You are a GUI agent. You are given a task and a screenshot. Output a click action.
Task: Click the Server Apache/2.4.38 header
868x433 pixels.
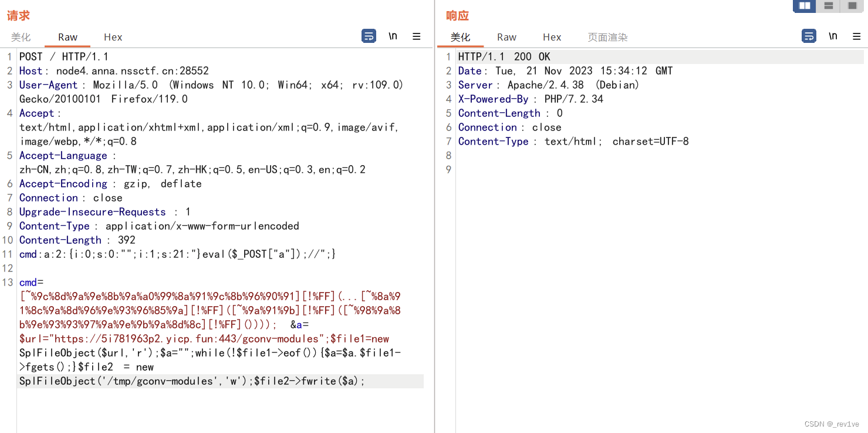(549, 85)
